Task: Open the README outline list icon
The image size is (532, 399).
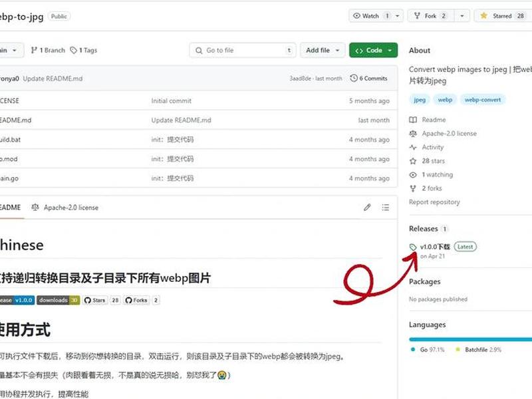Action: pos(386,207)
